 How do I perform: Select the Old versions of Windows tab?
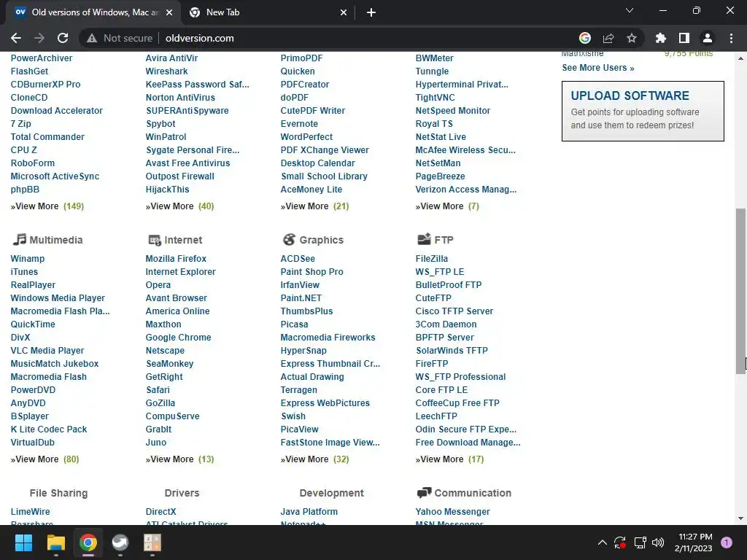click(93, 12)
